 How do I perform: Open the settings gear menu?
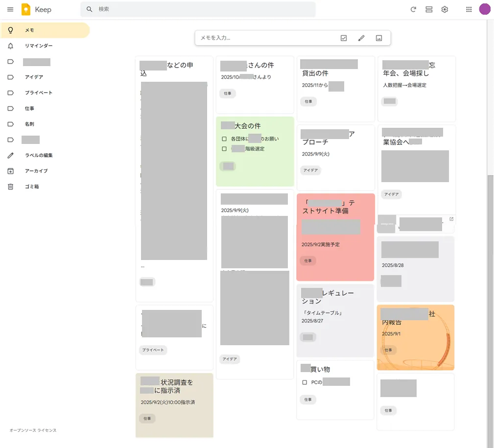click(445, 9)
